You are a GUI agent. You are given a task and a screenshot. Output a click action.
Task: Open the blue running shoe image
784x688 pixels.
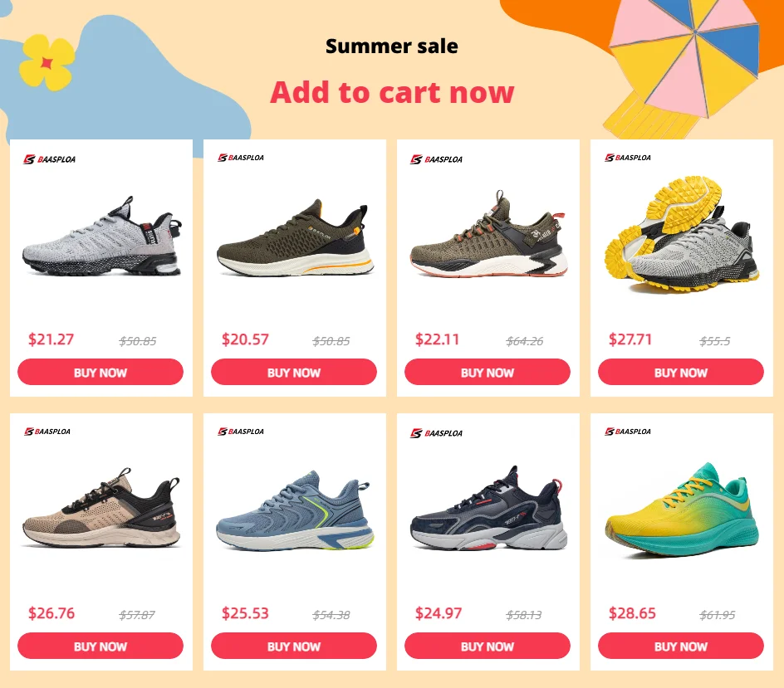[295, 510]
